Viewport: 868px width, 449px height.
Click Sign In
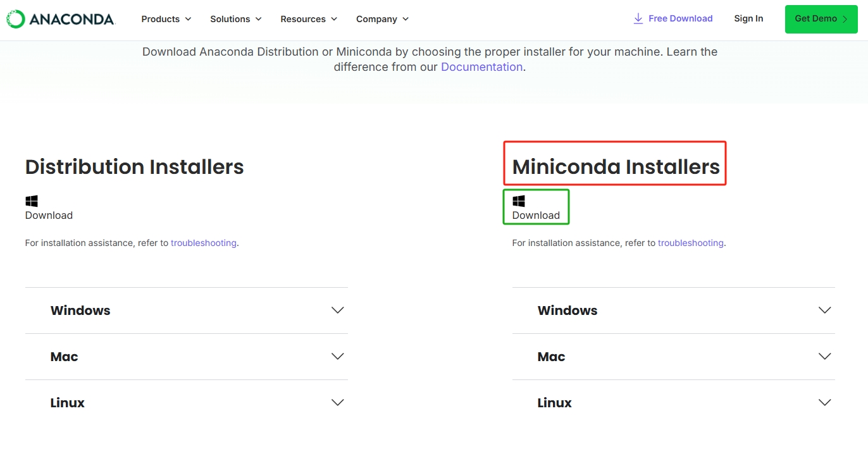tap(748, 18)
